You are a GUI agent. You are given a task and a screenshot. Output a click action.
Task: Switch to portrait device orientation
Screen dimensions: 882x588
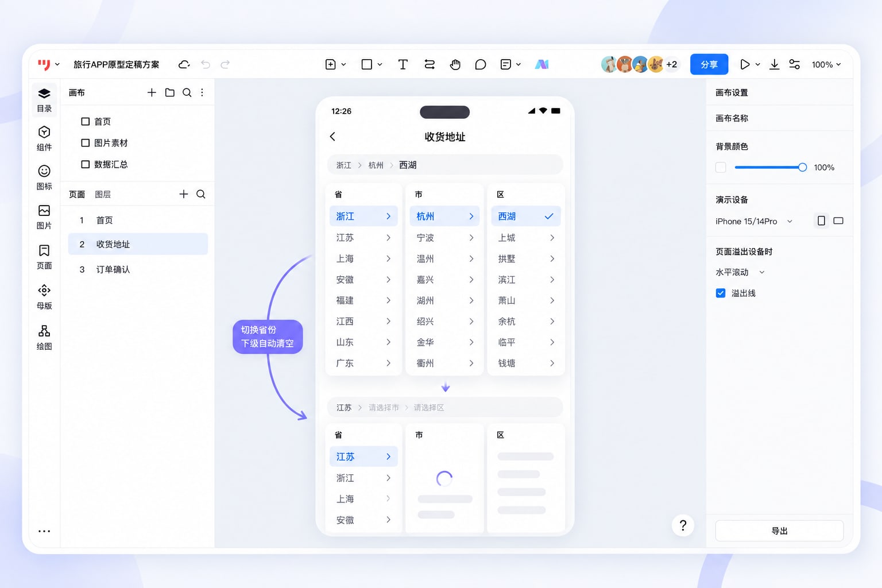[x=821, y=221]
